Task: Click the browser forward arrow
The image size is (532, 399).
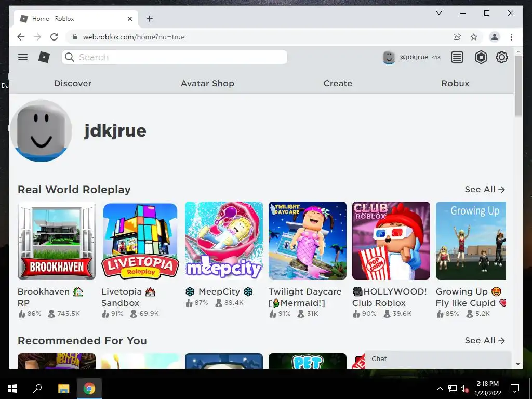Action: 37,37
